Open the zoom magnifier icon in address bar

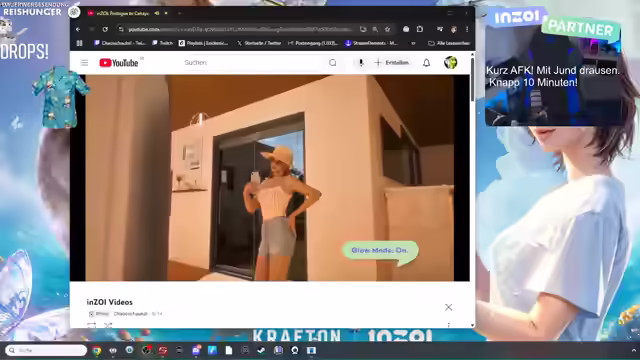pyautogui.click(x=375, y=29)
